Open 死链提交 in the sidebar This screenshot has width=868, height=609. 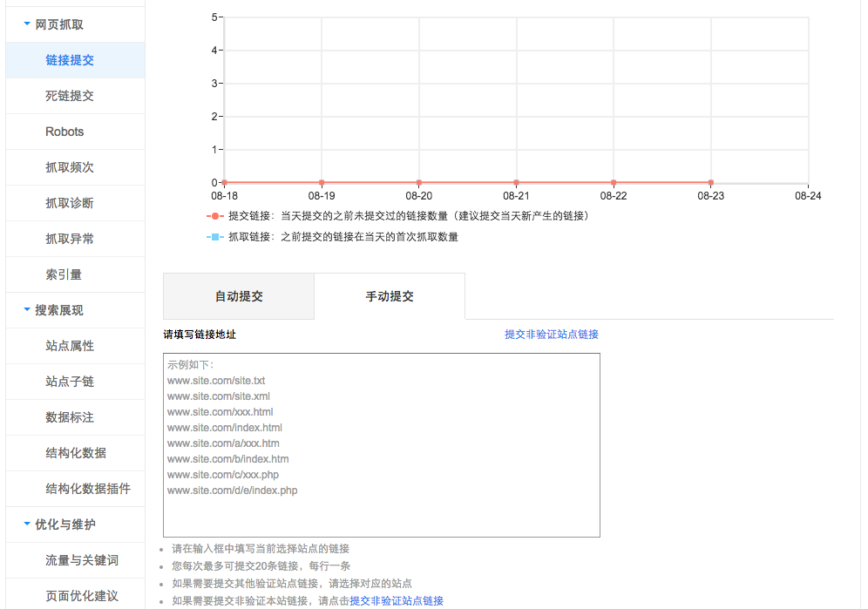tap(70, 96)
